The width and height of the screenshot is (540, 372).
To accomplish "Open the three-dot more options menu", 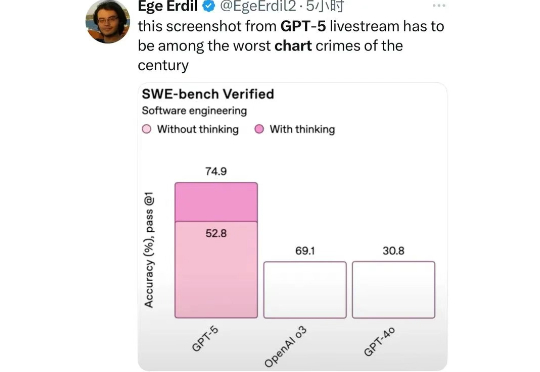I will pos(439,6).
